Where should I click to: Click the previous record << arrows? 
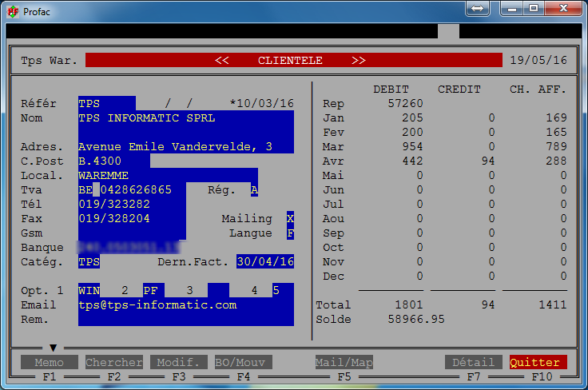pos(222,60)
